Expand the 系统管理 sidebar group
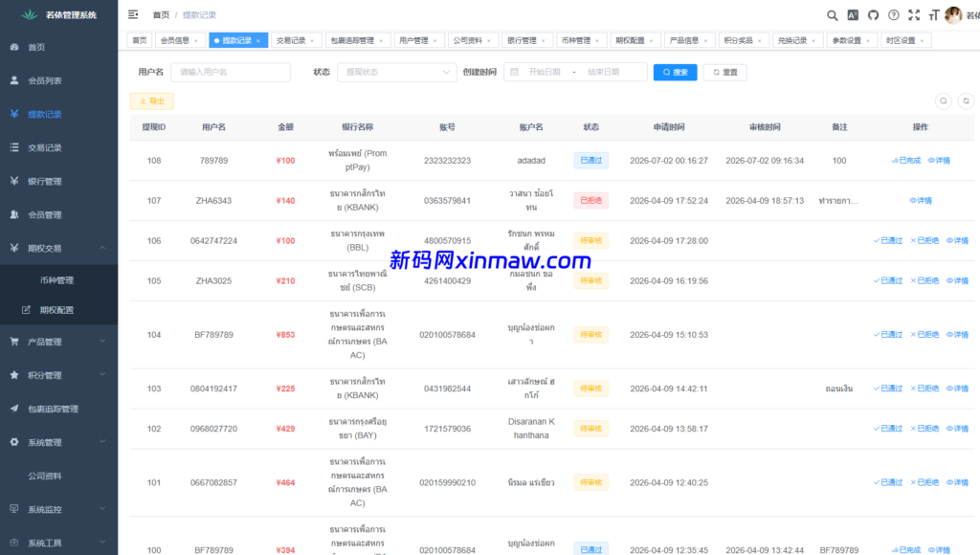980x555 pixels. pyautogui.click(x=58, y=442)
